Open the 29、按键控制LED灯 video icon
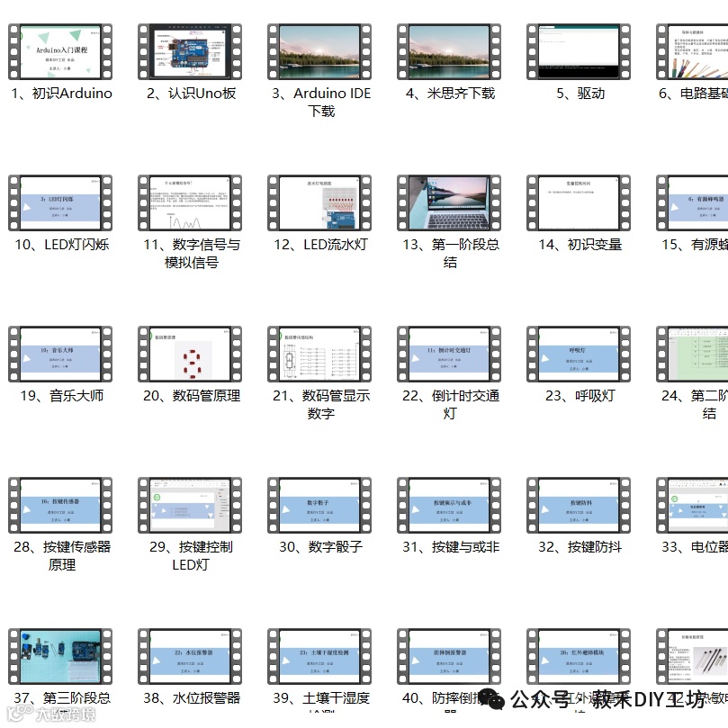 pos(190,505)
